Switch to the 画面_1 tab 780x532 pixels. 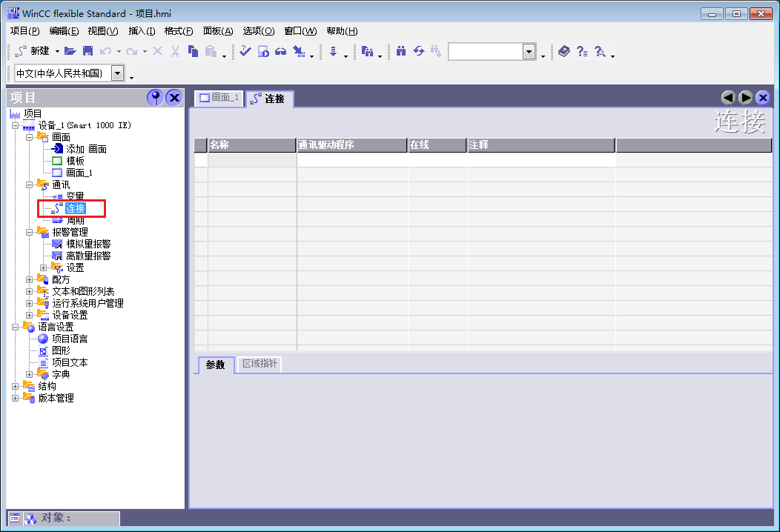pos(219,98)
